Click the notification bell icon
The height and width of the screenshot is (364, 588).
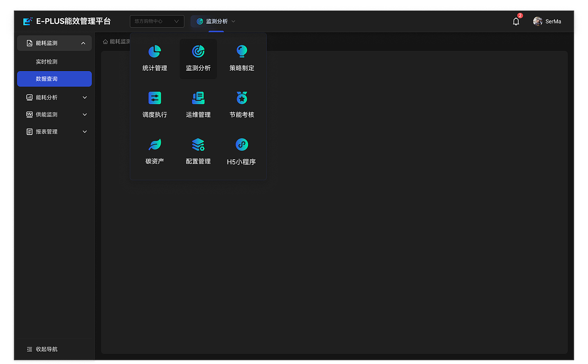coord(516,22)
